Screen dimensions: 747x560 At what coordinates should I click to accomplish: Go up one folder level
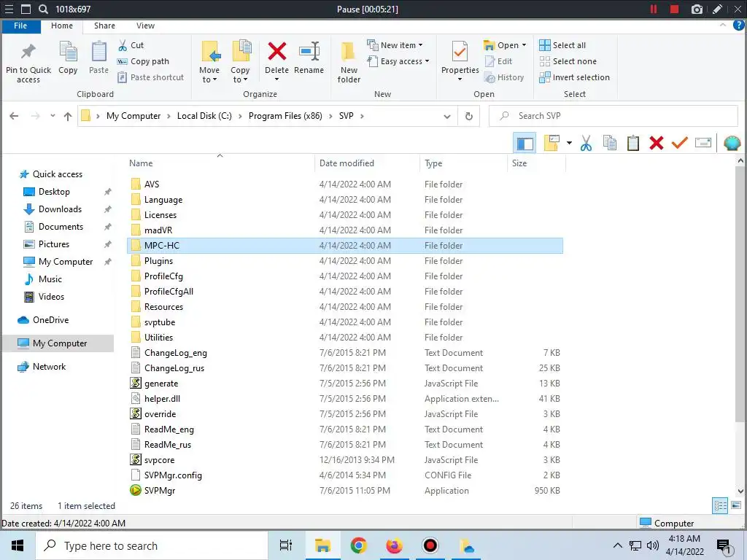point(68,116)
